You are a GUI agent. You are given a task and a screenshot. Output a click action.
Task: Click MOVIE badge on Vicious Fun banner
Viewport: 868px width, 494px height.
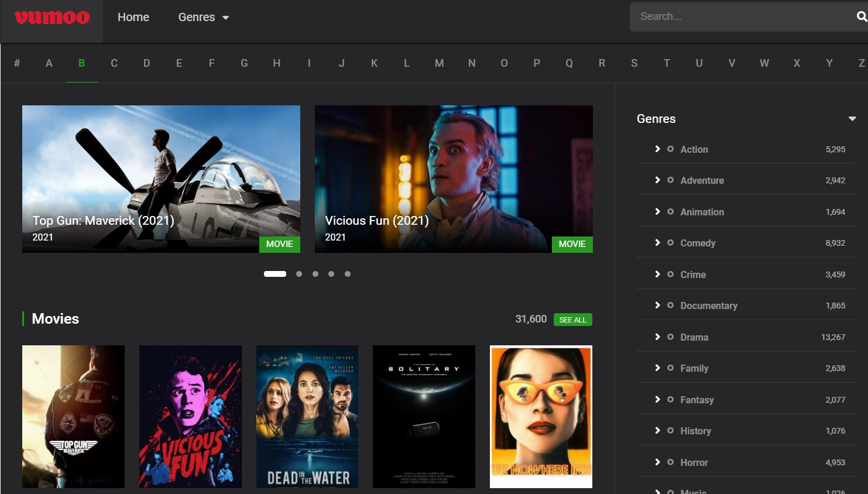point(572,244)
